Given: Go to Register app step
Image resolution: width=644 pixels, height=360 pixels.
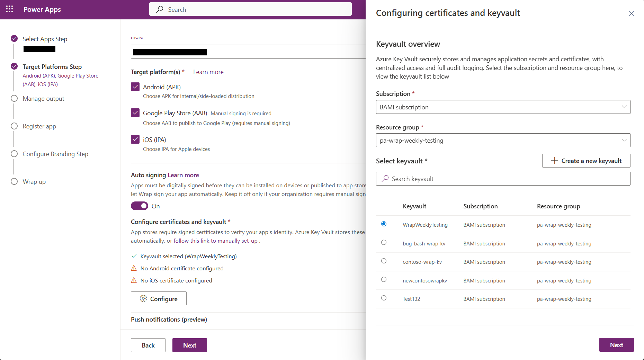Looking at the screenshot, I should [x=39, y=126].
